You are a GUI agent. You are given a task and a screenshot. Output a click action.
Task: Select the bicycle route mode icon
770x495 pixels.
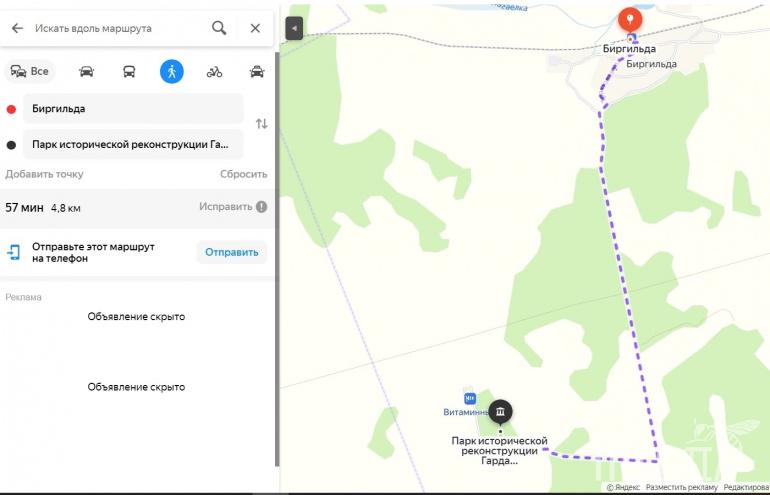click(214, 71)
